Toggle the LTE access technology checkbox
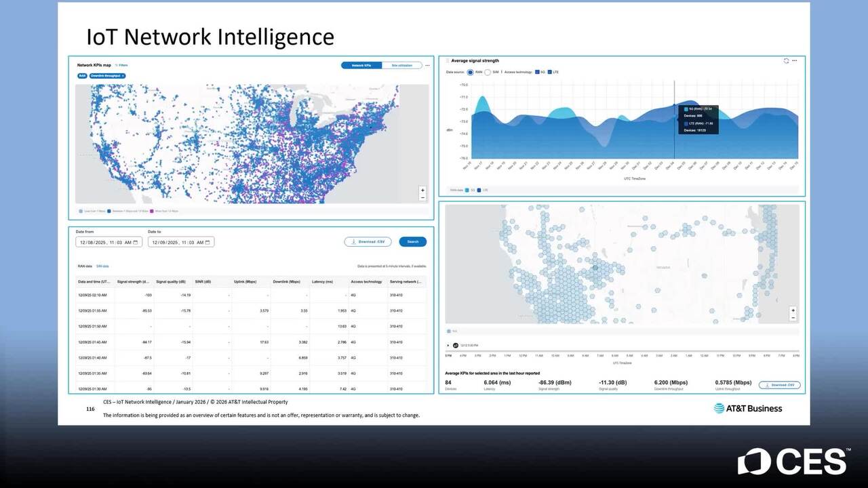The image size is (868, 488). [550, 72]
